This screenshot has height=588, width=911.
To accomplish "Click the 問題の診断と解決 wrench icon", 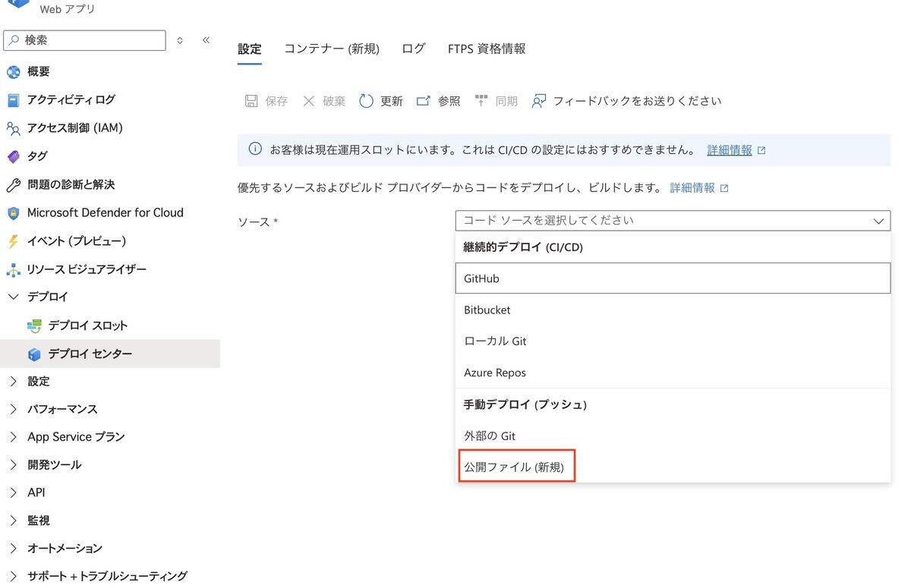I will [13, 185].
